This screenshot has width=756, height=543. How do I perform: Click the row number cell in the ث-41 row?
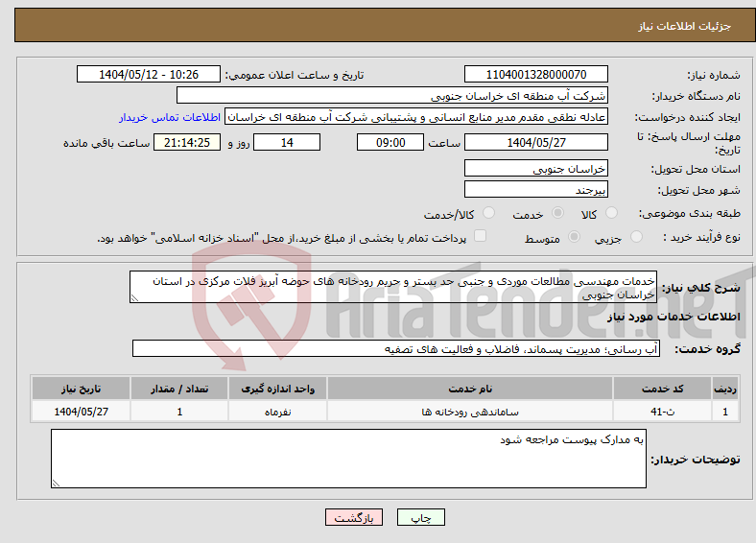pyautogui.click(x=725, y=412)
